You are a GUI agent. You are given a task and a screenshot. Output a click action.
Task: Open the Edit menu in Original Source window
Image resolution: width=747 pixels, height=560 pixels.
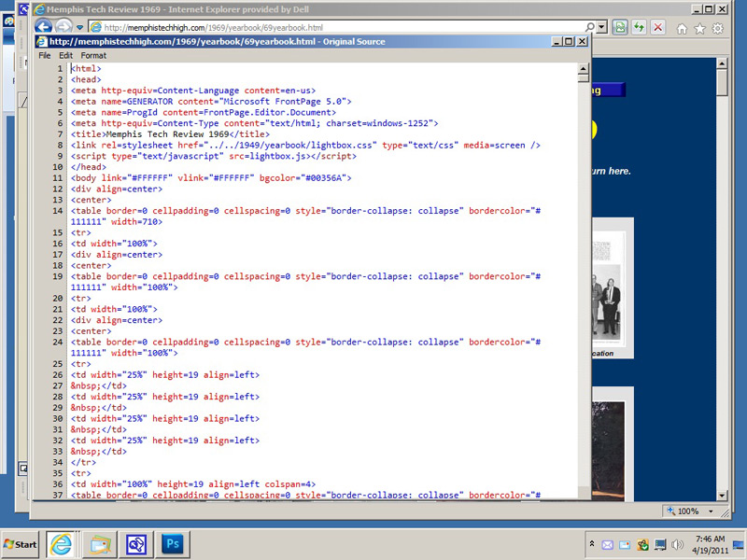(x=65, y=55)
